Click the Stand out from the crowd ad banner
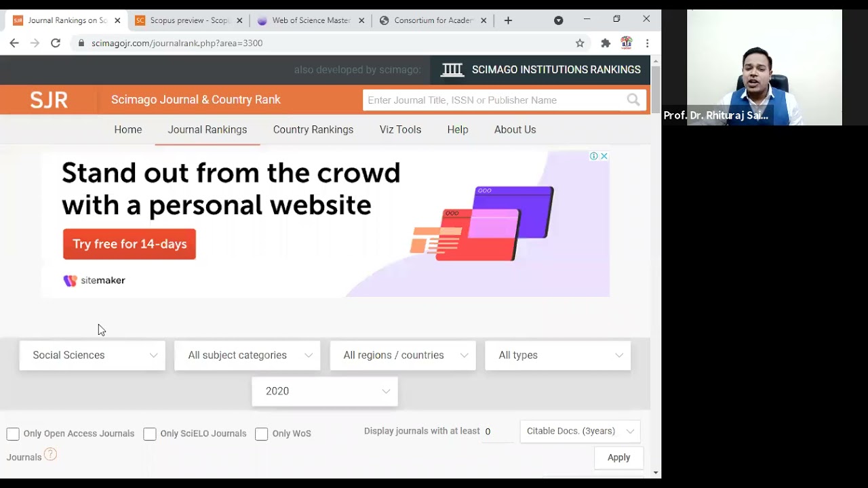Screen dimensions: 868x488 click(x=325, y=224)
